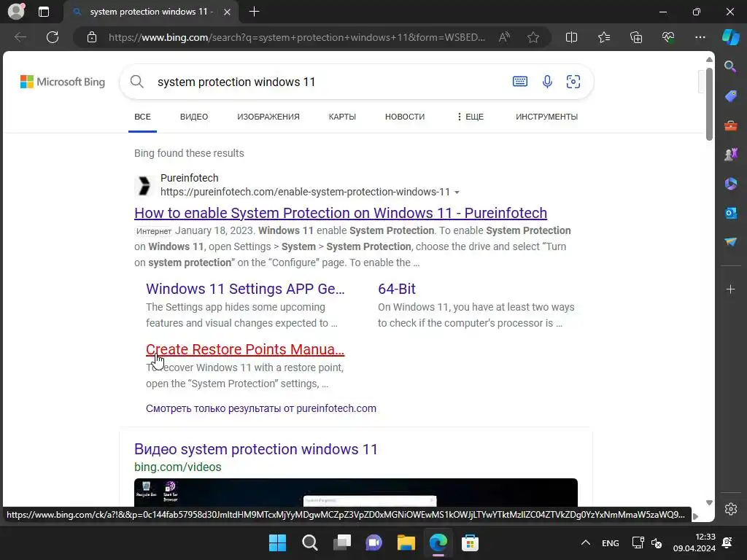Add this page to favorites star
The height and width of the screenshot is (560, 747).
[x=533, y=37]
